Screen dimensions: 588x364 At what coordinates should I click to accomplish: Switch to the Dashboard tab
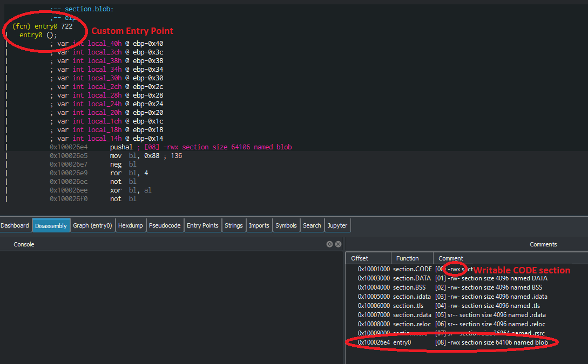tap(15, 225)
